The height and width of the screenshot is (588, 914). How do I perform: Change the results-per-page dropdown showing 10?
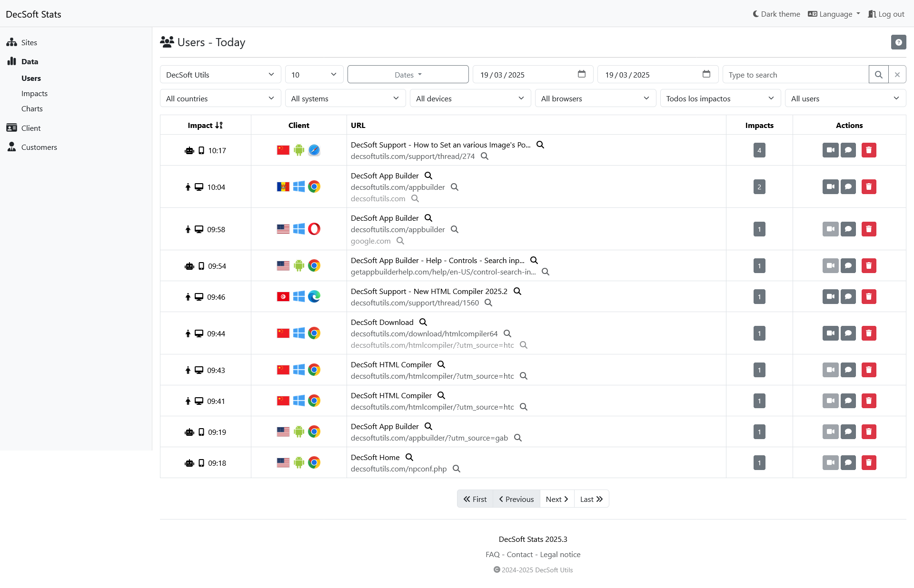click(314, 74)
